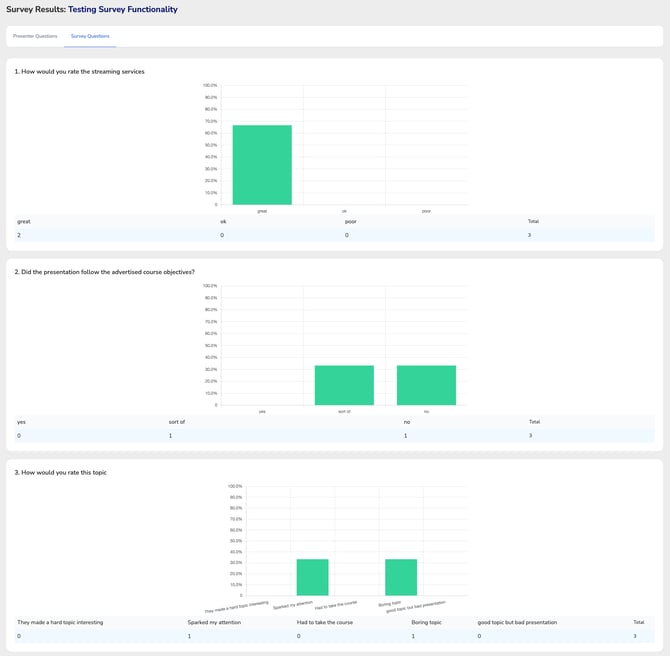The width and height of the screenshot is (670, 656).
Task: Click 'How would you rate this topic' heading
Action: pos(64,472)
